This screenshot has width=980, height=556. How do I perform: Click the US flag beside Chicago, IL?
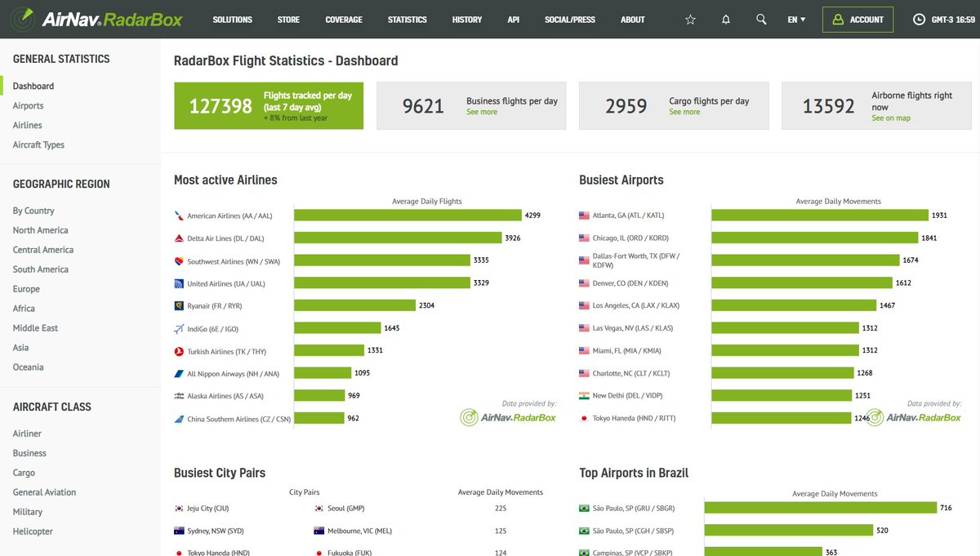584,238
